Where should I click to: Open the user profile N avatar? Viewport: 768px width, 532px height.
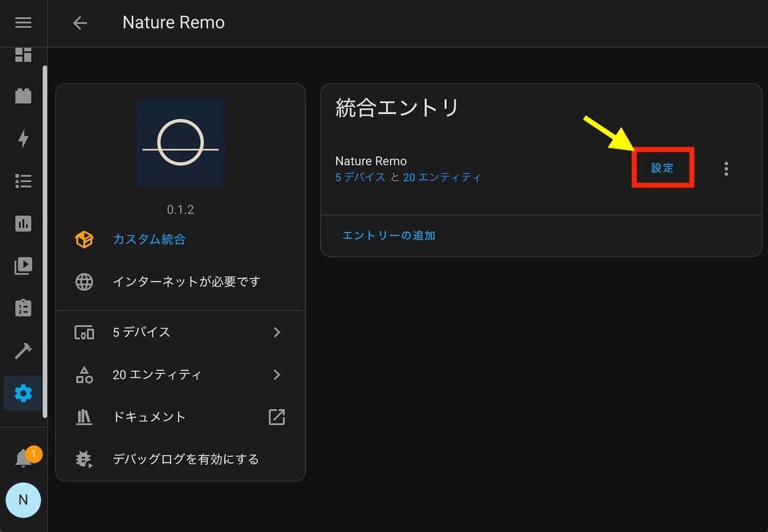(x=23, y=500)
